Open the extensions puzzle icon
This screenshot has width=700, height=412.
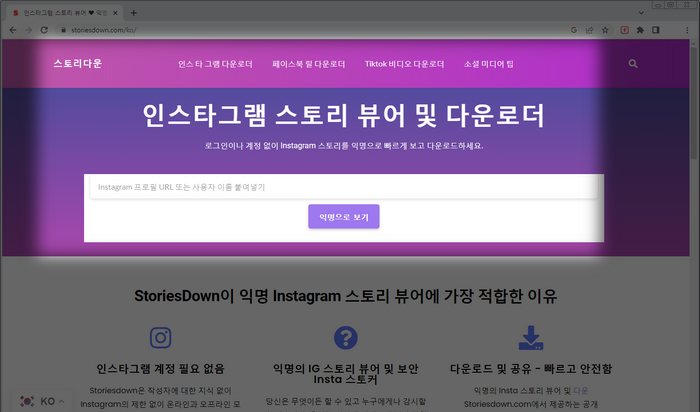pyautogui.click(x=640, y=30)
